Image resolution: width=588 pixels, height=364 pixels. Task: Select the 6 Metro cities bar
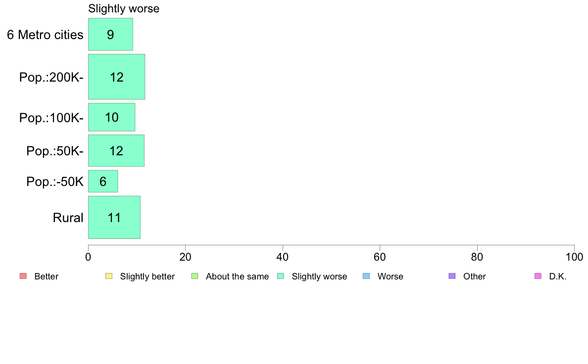tap(111, 35)
